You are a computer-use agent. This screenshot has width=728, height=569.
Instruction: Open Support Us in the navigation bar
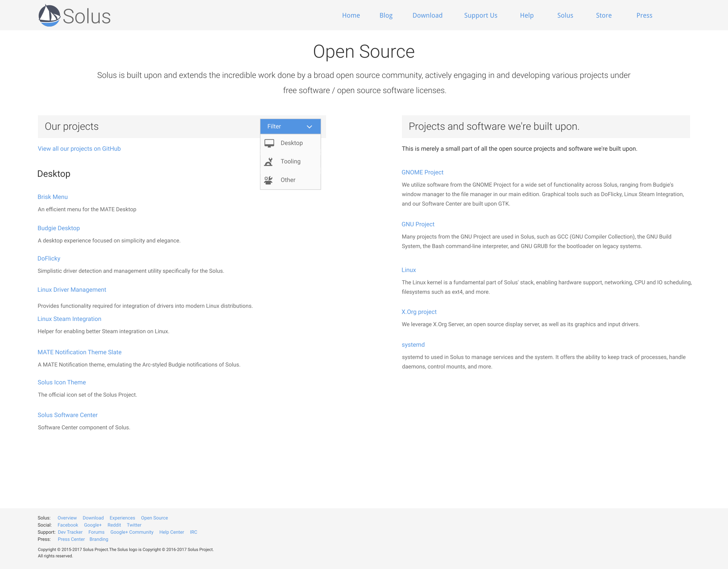(481, 16)
